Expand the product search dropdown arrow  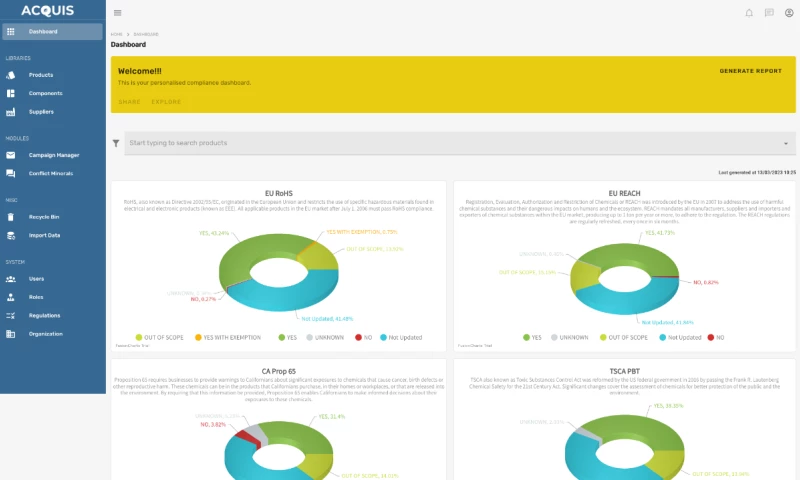pyautogui.click(x=786, y=143)
